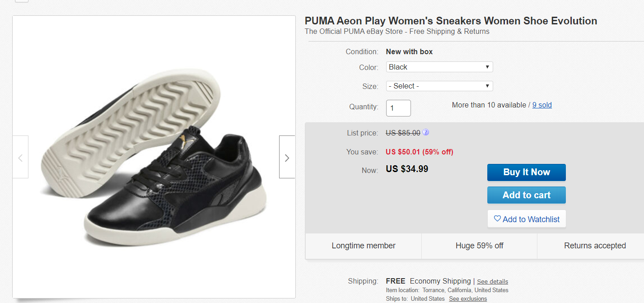Screen dimensions: 644x303
Task: View shipping 'See details' link
Action: tap(492, 281)
